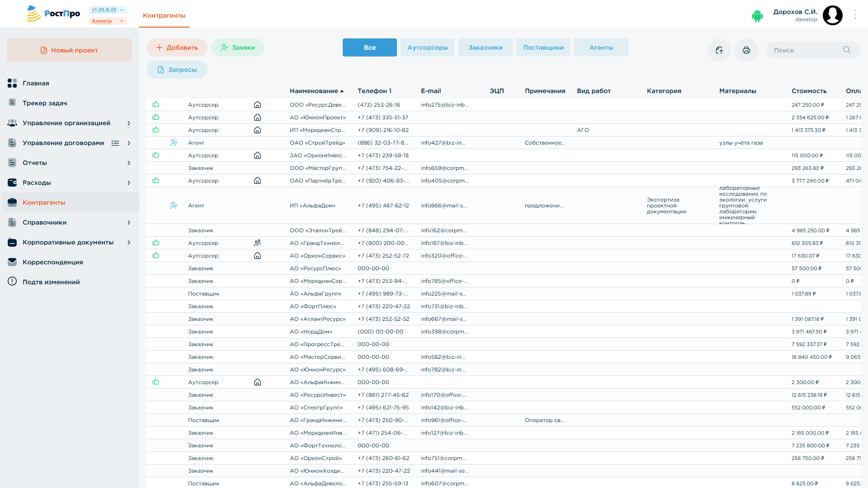868x488 pixels.
Task: Click the search magnifier icon
Action: 846,50
